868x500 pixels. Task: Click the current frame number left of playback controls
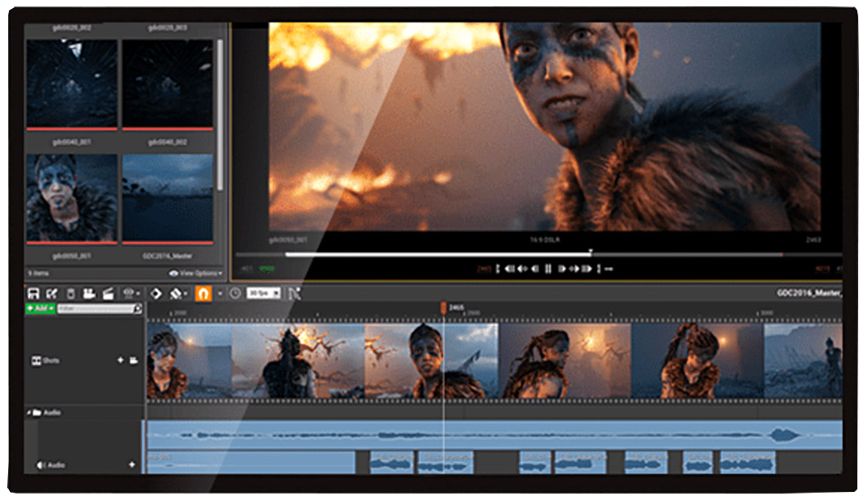coord(484,269)
